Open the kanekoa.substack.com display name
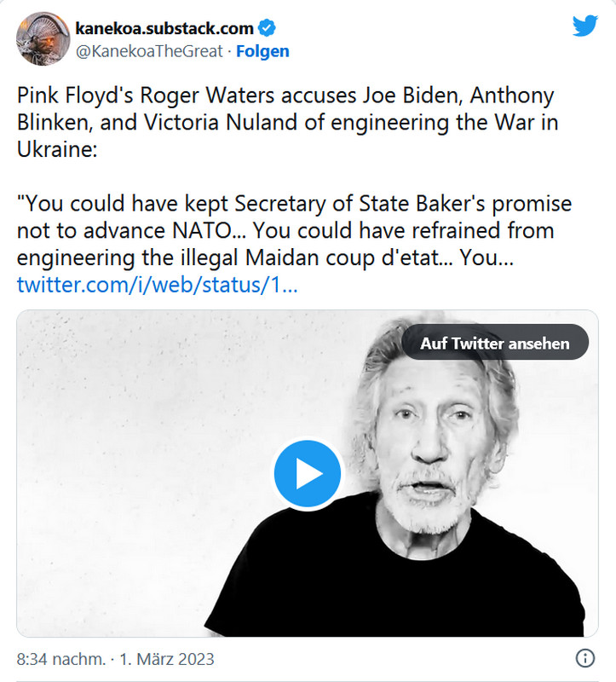Viewport: 616px width, 682px height. click(164, 29)
